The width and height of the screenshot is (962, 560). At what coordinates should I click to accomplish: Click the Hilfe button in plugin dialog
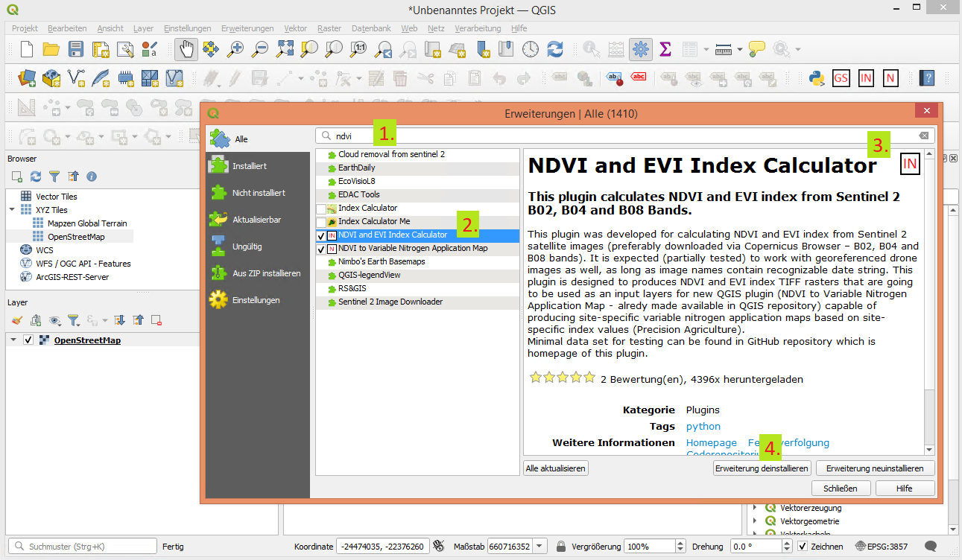(905, 489)
